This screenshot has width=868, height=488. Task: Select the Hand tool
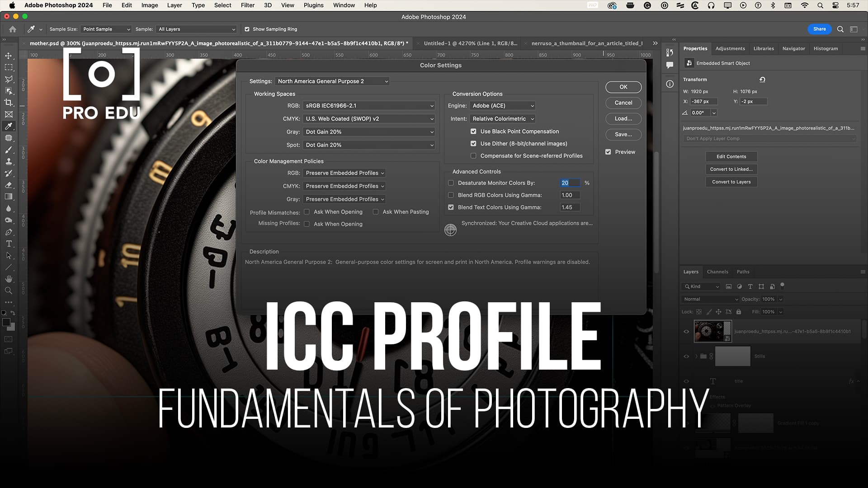(9, 279)
